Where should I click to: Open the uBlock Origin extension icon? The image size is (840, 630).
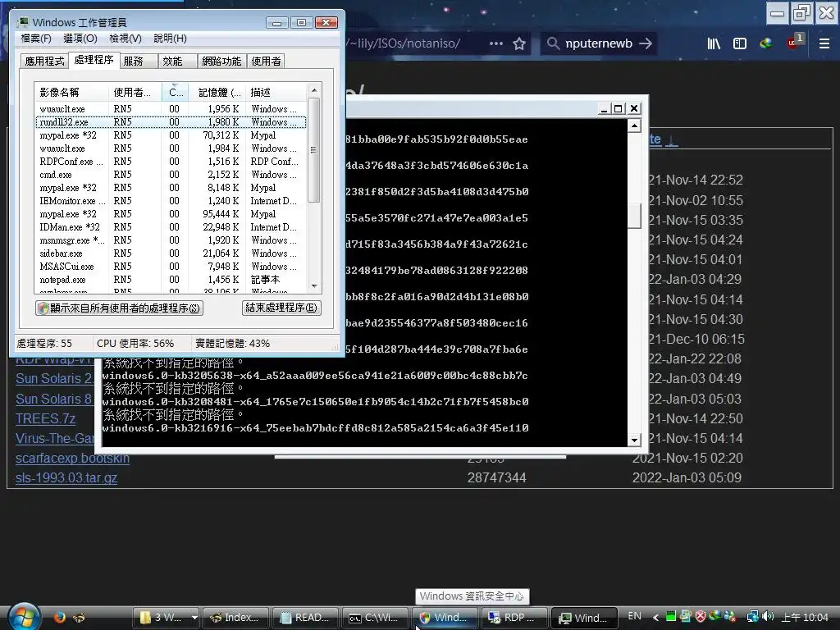click(x=794, y=43)
